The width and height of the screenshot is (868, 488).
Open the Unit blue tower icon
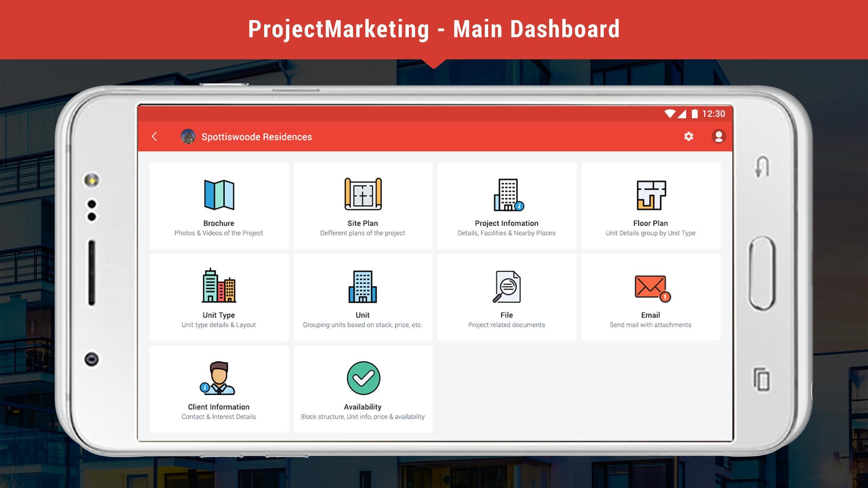pyautogui.click(x=362, y=286)
